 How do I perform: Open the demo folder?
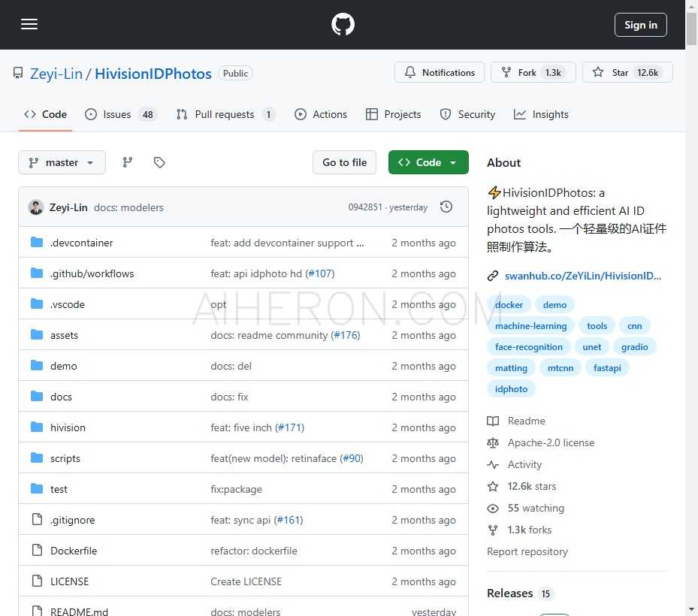(64, 366)
